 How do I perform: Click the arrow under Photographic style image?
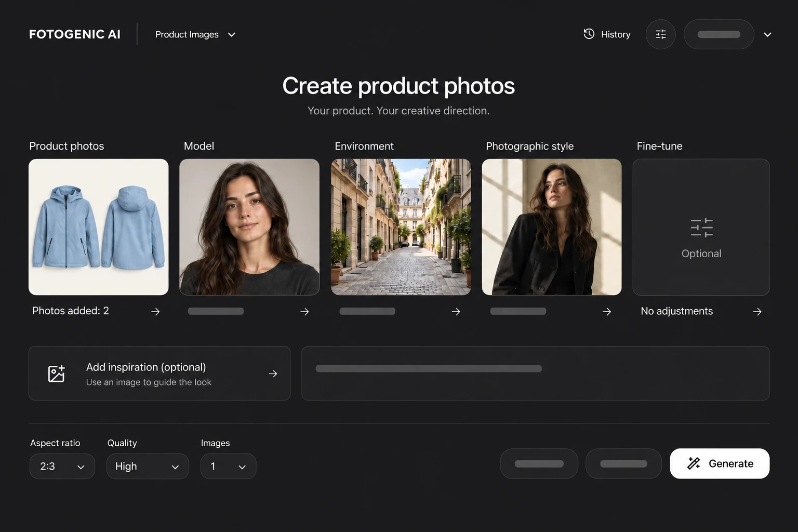607,311
